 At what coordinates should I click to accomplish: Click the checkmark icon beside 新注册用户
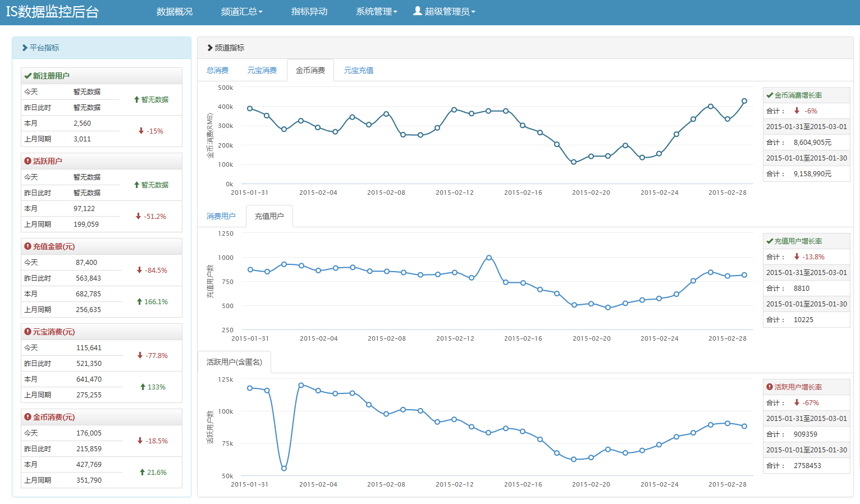(x=28, y=76)
